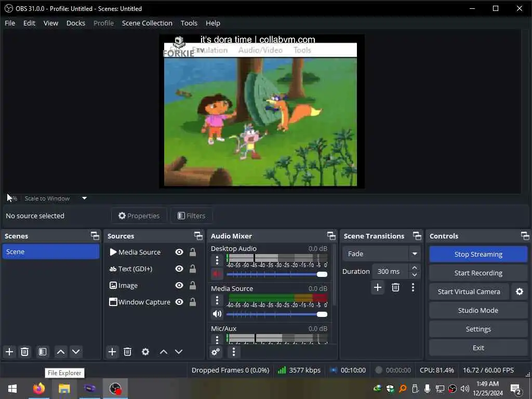Open the Help menu
This screenshot has width=532, height=399.
click(x=212, y=23)
